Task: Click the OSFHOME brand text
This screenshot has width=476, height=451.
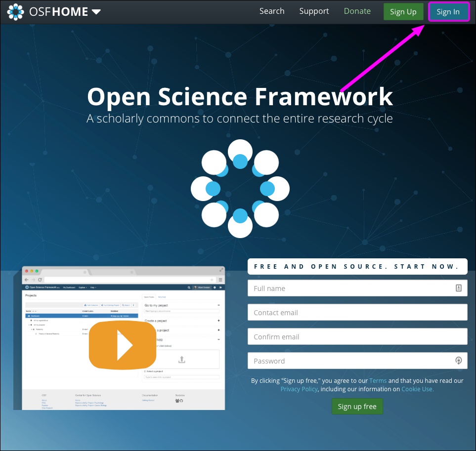Action: [x=58, y=12]
